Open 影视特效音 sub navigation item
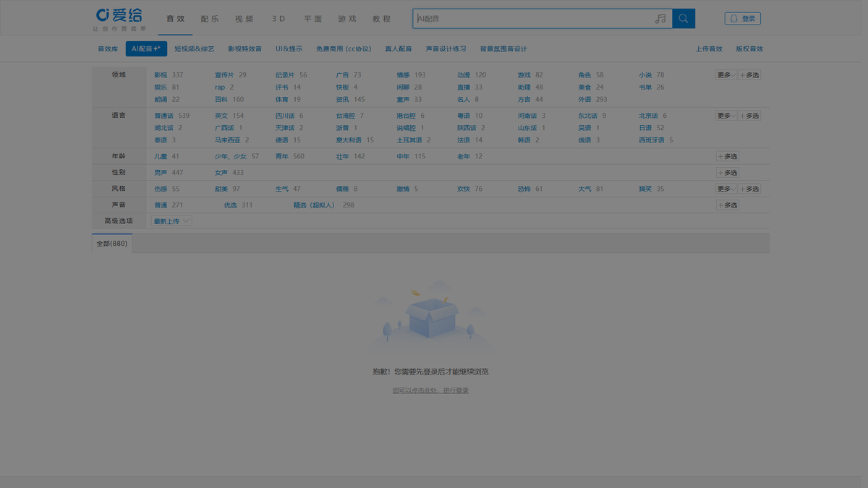The image size is (868, 488). [x=245, y=49]
